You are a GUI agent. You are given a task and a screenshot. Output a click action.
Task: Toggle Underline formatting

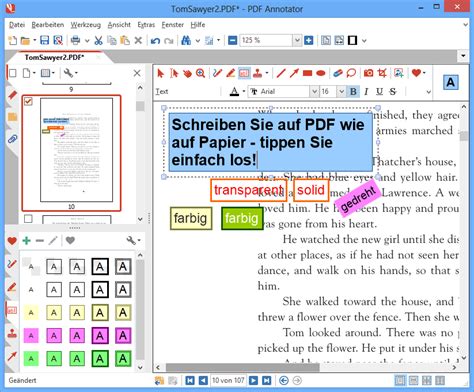(379, 91)
